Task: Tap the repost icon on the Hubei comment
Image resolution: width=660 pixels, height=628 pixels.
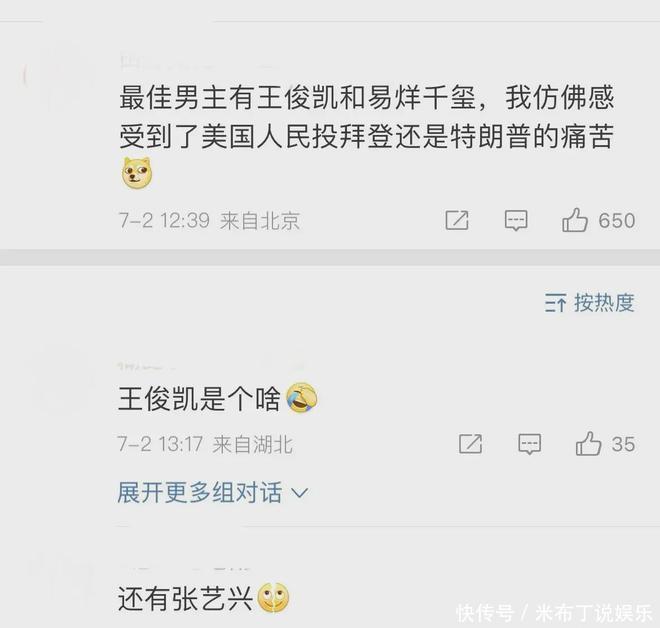Action: click(x=470, y=444)
